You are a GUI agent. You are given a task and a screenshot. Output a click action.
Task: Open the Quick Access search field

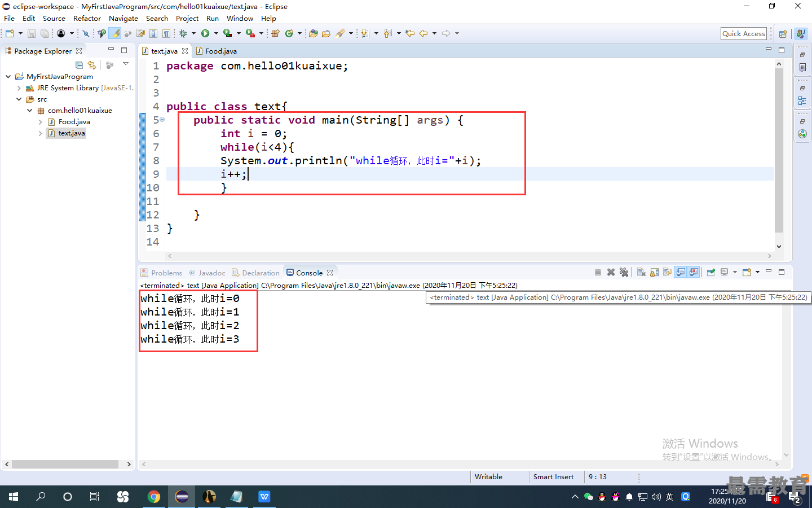coord(744,34)
